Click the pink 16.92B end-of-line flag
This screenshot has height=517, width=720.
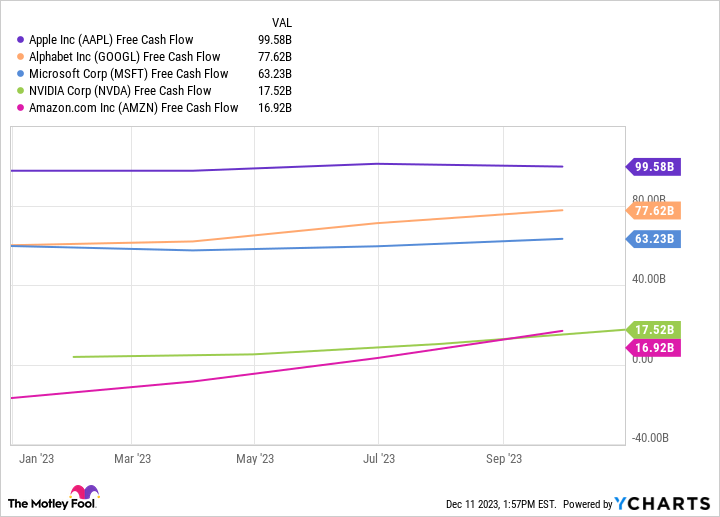(653, 348)
